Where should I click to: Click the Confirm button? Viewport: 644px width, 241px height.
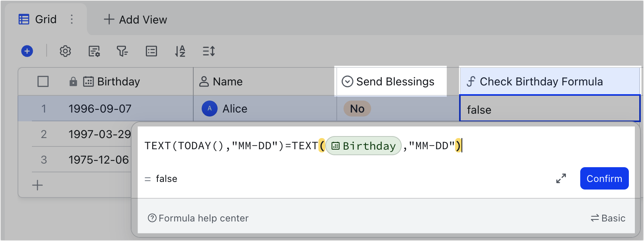pos(604,178)
